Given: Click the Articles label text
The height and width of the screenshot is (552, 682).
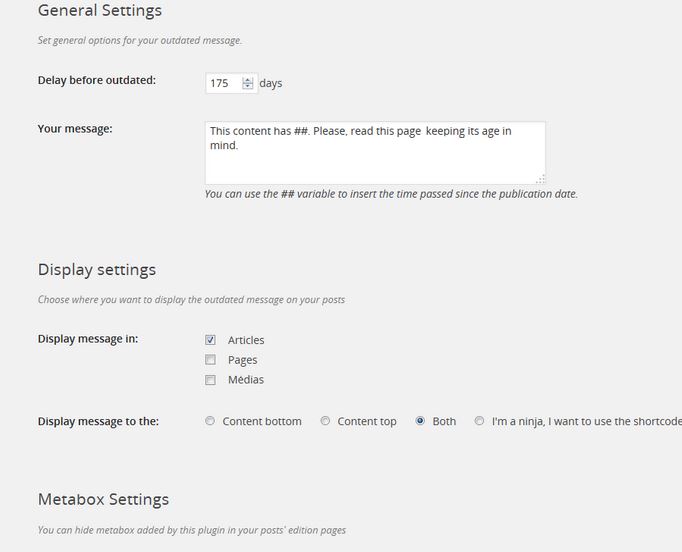Looking at the screenshot, I should pos(246,340).
